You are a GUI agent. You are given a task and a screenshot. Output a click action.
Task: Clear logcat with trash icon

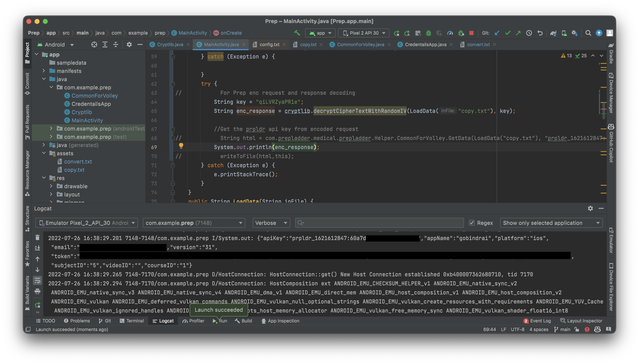tap(37, 238)
